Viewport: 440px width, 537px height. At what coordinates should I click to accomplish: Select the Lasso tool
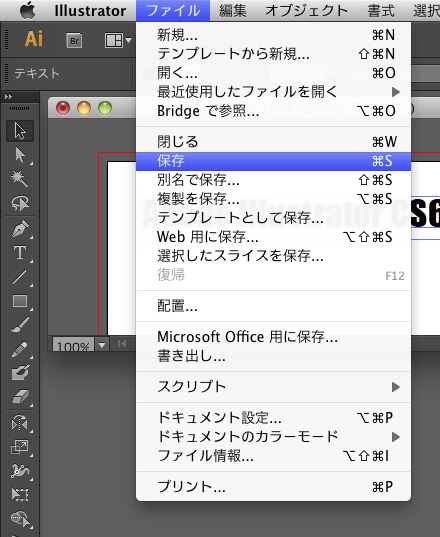point(20,203)
